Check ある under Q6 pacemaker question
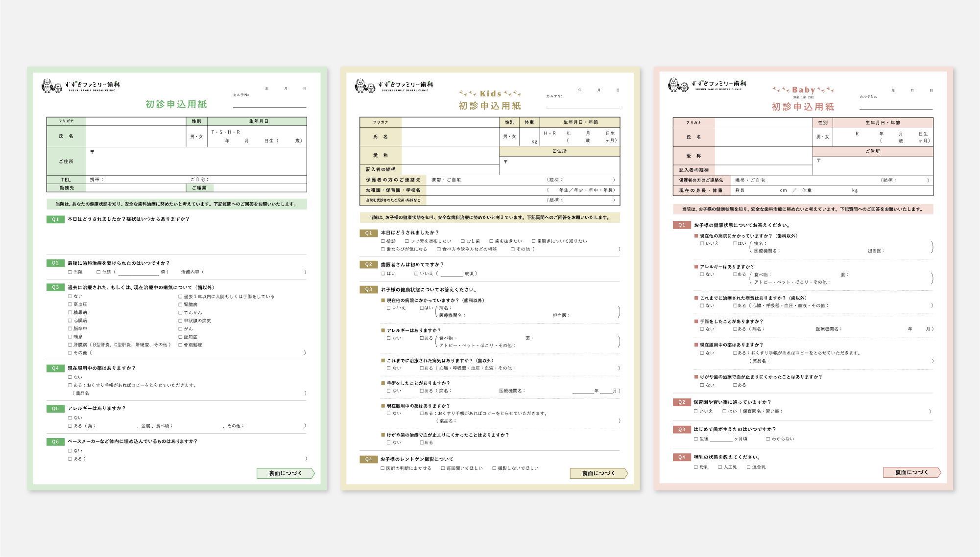Screen dimensions: 980x557 coord(70,459)
